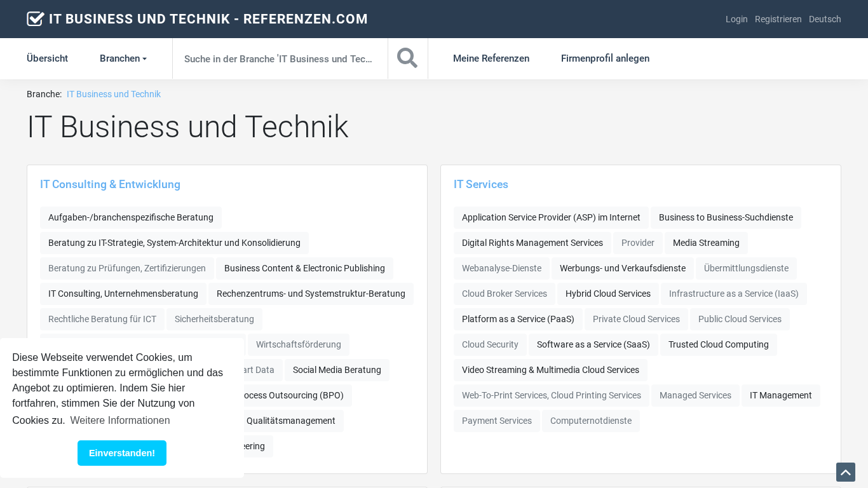Expand the Branchen dropdown menu
This screenshot has height=488, width=868.
123,58
